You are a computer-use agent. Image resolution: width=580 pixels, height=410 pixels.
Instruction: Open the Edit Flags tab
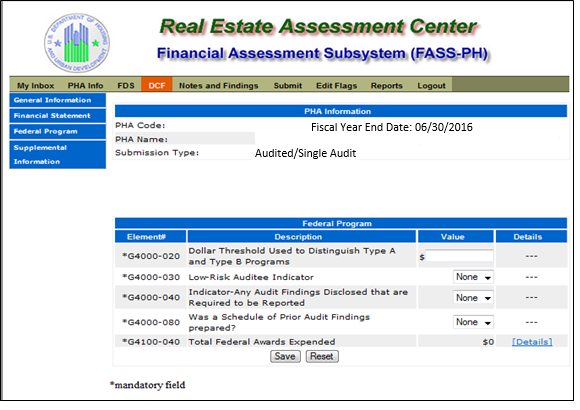337,85
